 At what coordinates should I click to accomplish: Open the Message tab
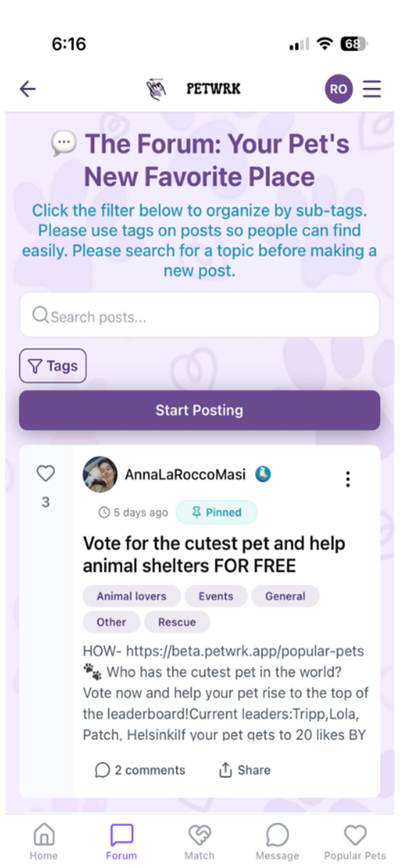pyautogui.click(x=277, y=841)
